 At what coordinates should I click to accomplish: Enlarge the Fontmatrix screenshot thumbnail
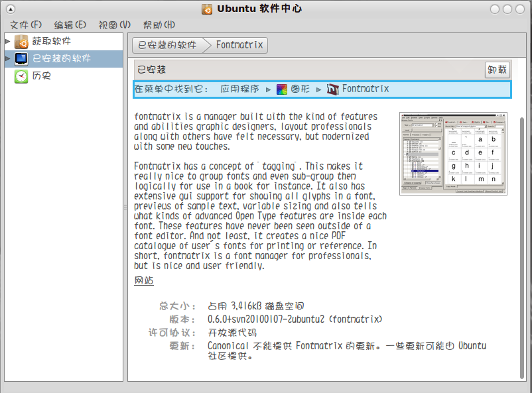click(453, 154)
